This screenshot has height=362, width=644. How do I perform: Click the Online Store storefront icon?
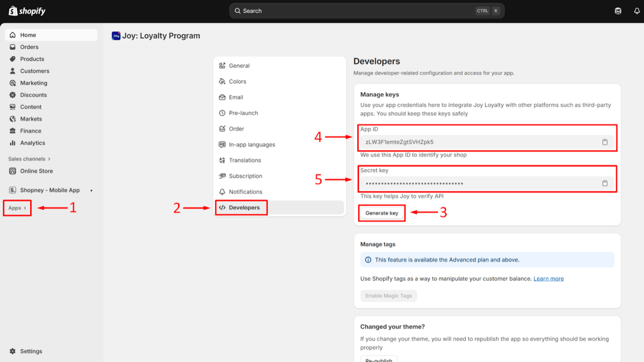(13, 171)
